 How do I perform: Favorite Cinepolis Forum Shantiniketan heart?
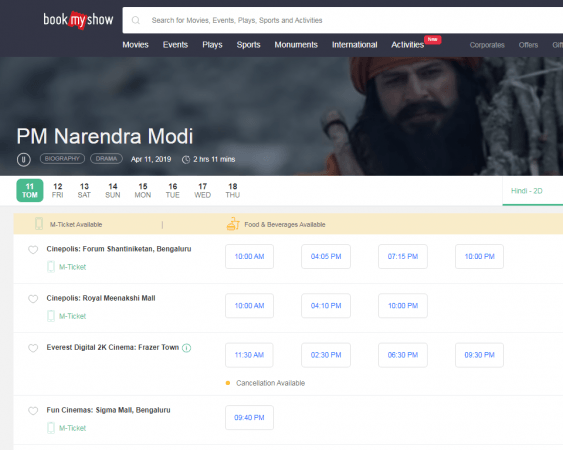coord(33,250)
